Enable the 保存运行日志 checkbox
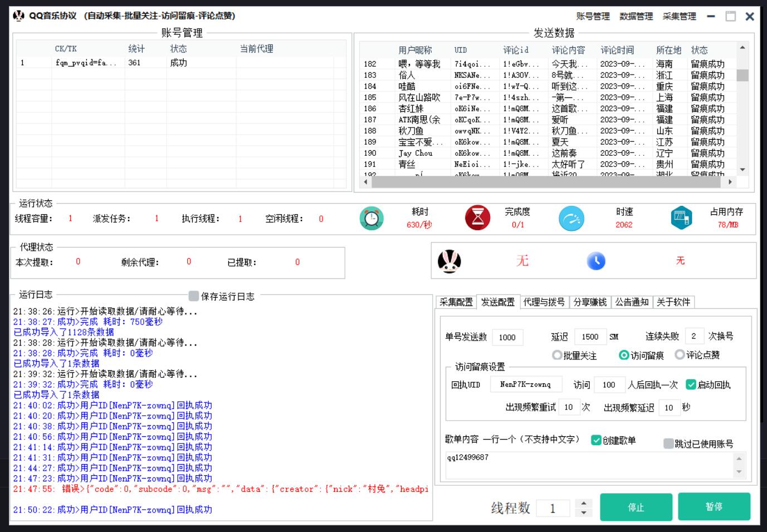Viewport: 767px width, 532px height. coord(194,296)
